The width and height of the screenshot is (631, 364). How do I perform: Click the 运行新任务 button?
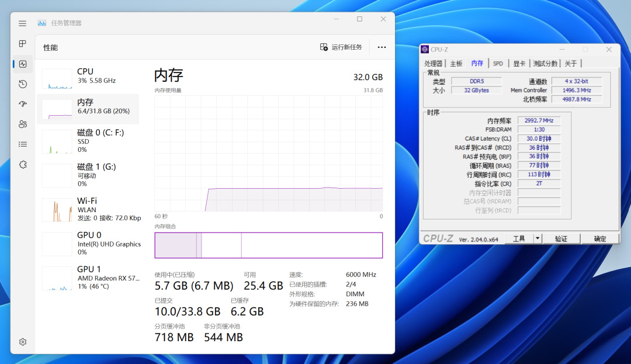click(341, 47)
